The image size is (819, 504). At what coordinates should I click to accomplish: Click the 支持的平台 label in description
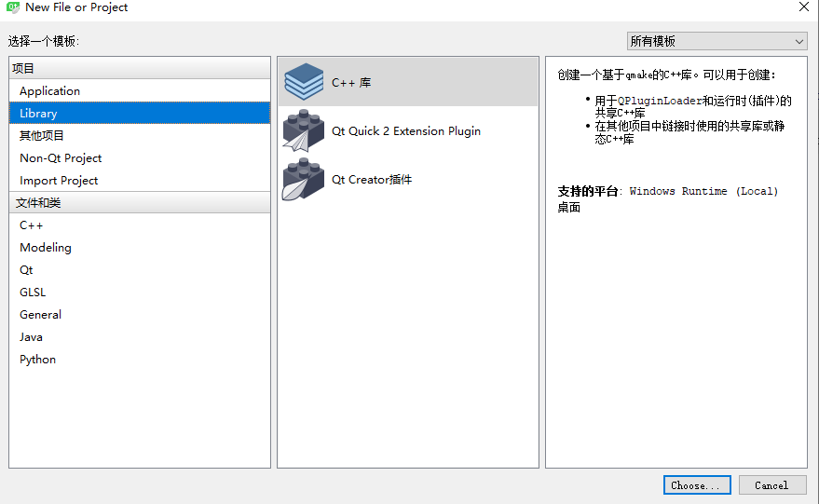(x=588, y=191)
